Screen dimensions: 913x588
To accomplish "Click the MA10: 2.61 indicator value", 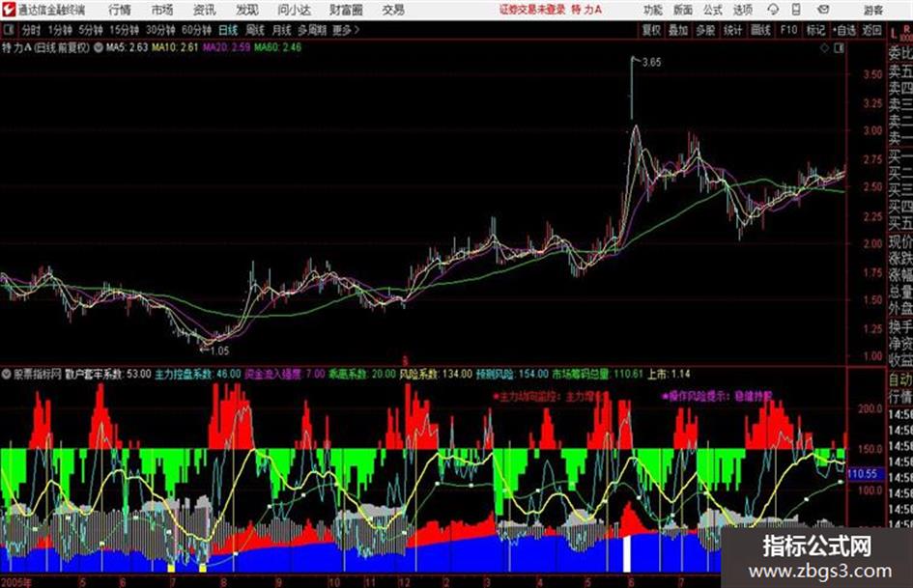I will [x=175, y=47].
